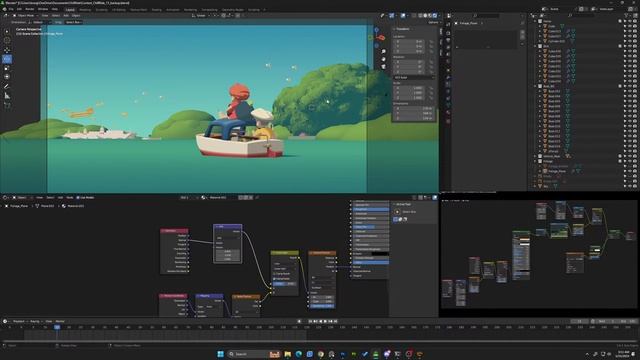This screenshot has width=640, height=360.
Task: Toggle exclude checkbox of topmost outliner collection
Action: [620, 21]
